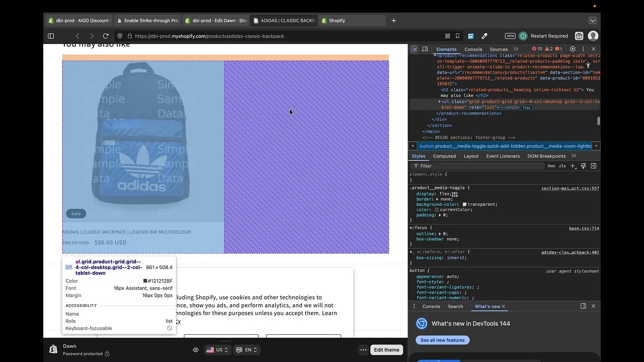Image resolution: width=644 pixels, height=362 pixels.
Task: Toggle the browser sidebar panel icon
Action: click(x=51, y=36)
